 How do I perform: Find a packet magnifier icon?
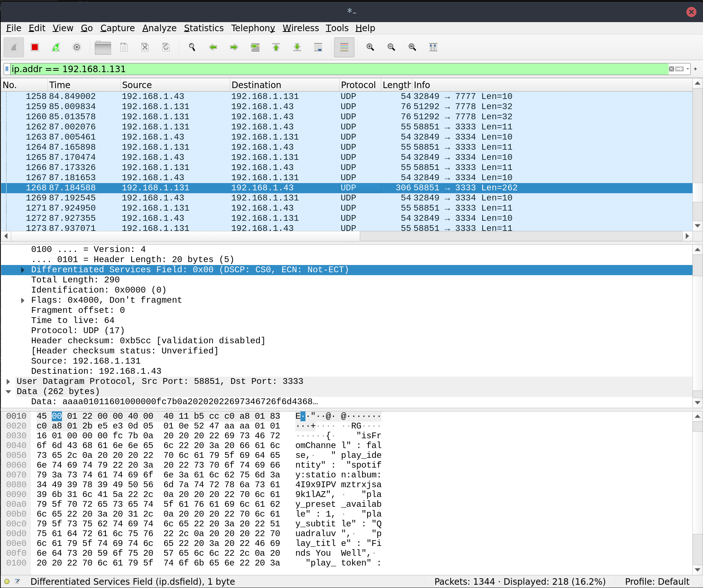tap(192, 47)
